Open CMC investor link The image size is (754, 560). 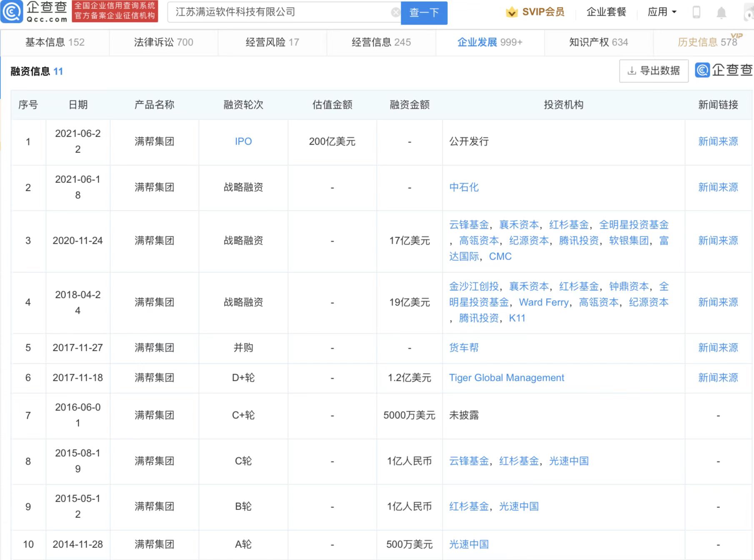point(500,257)
